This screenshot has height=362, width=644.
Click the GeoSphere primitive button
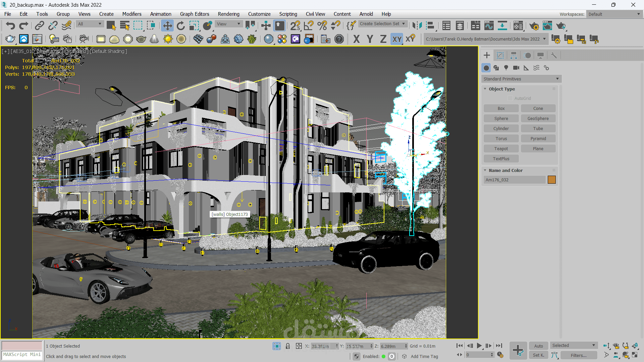click(538, 118)
